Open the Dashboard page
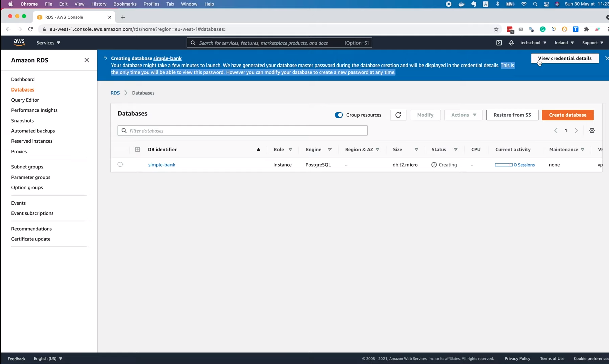This screenshot has width=609, height=364. click(x=23, y=79)
